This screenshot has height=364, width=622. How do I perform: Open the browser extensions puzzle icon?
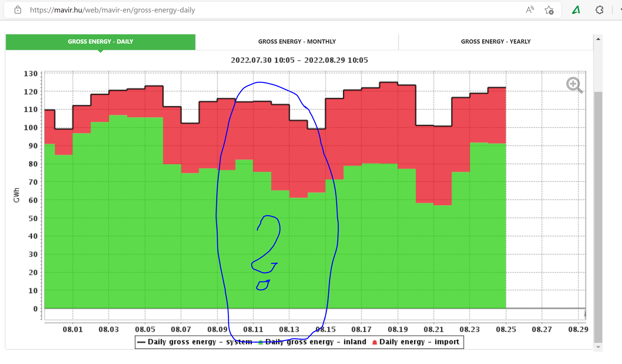coord(599,10)
